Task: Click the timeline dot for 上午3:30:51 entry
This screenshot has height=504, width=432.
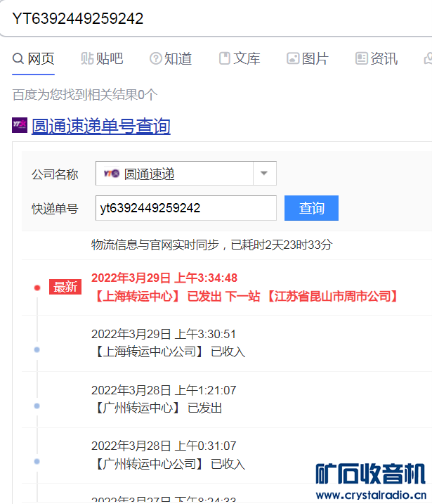Action: [x=37, y=350]
